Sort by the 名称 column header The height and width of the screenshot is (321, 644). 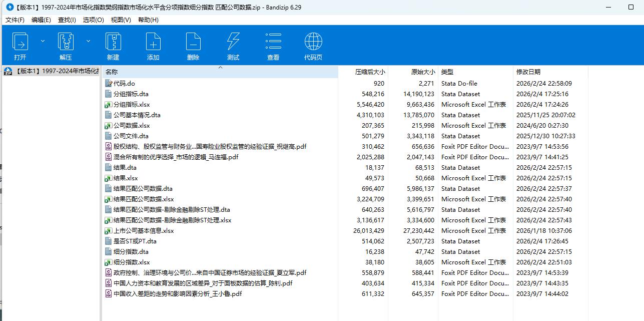click(220, 72)
